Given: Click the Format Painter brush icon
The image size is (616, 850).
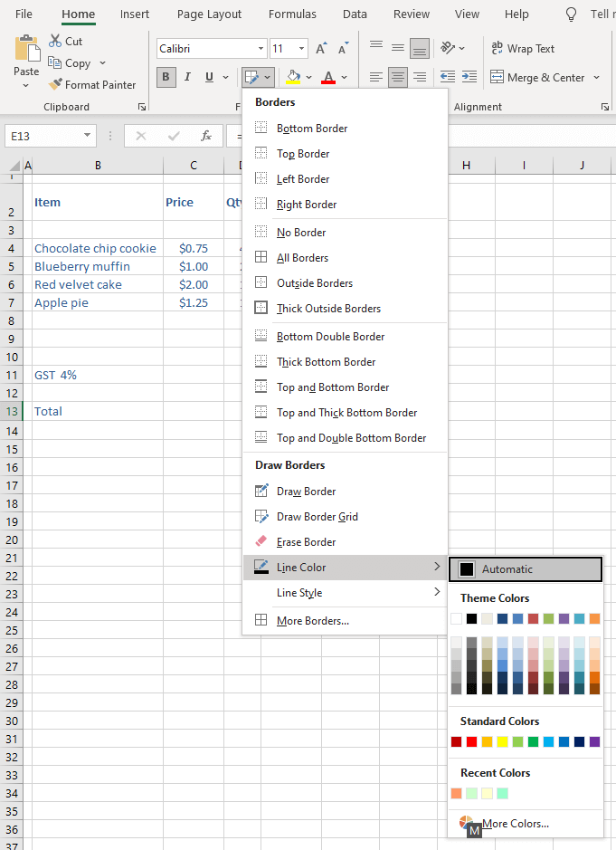Looking at the screenshot, I should tap(55, 85).
